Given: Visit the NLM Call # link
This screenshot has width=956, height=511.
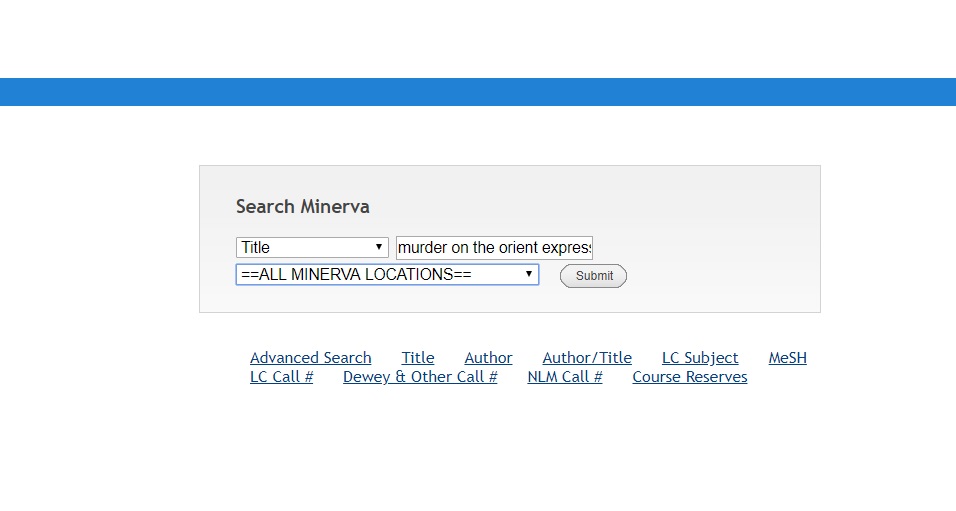Looking at the screenshot, I should click(565, 377).
